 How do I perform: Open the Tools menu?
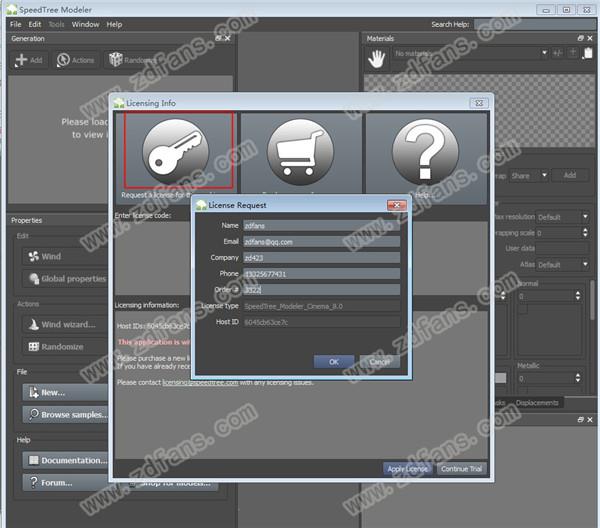point(56,24)
